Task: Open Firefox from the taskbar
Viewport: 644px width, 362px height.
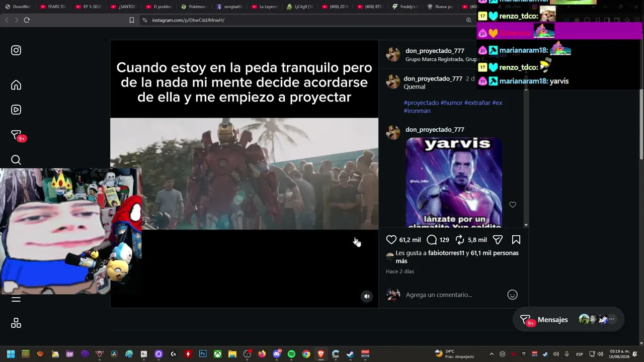Action: tap(262, 354)
